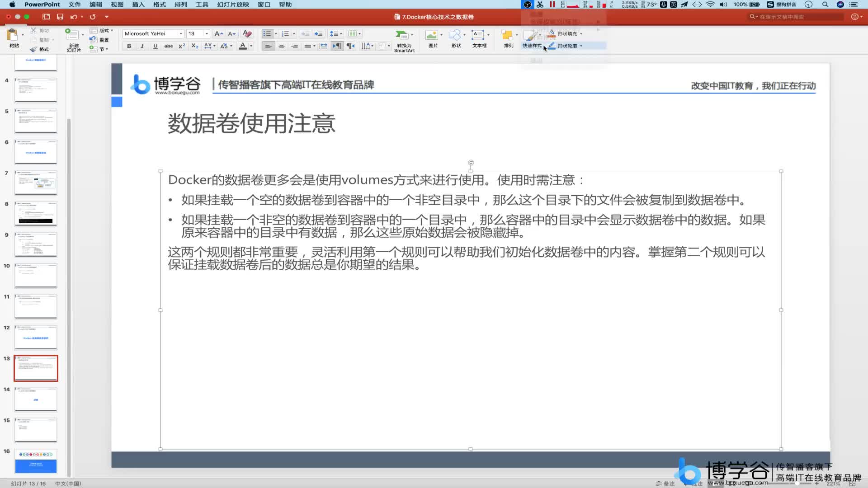Click the Increase Font Size icon

pyautogui.click(x=219, y=33)
